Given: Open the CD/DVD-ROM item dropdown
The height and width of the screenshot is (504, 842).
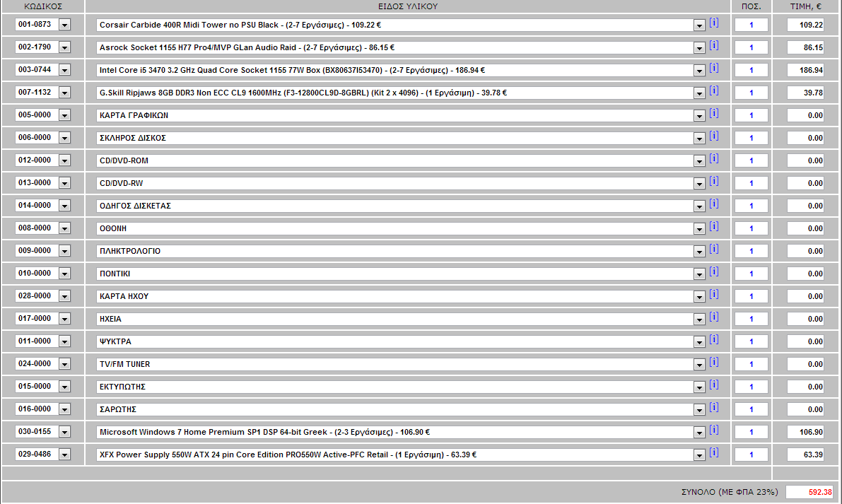Looking at the screenshot, I should click(699, 161).
